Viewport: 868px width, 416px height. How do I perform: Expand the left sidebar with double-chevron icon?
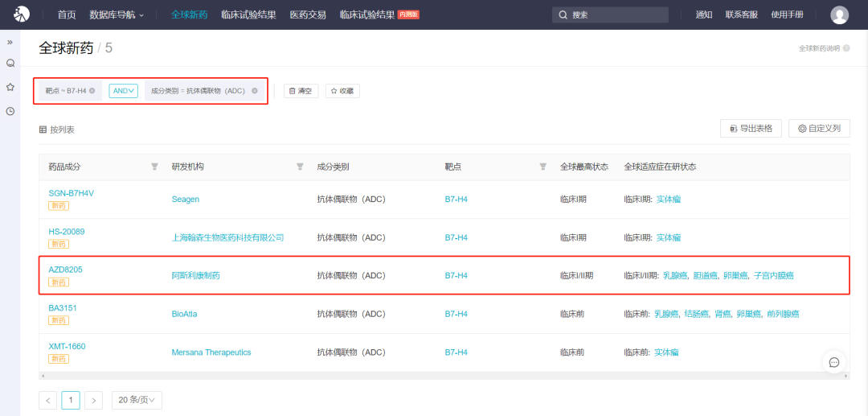10,41
